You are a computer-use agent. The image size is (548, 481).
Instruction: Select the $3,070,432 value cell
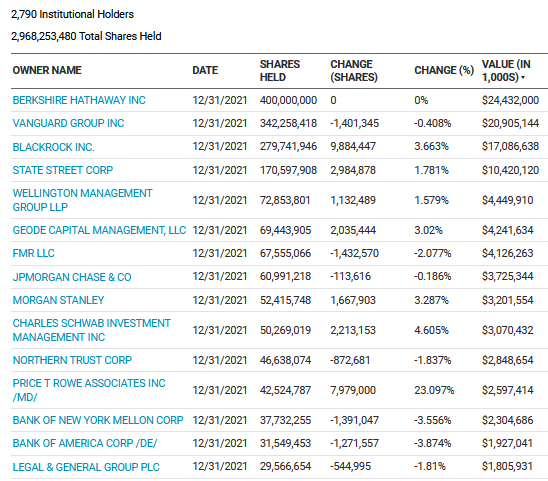click(x=507, y=330)
